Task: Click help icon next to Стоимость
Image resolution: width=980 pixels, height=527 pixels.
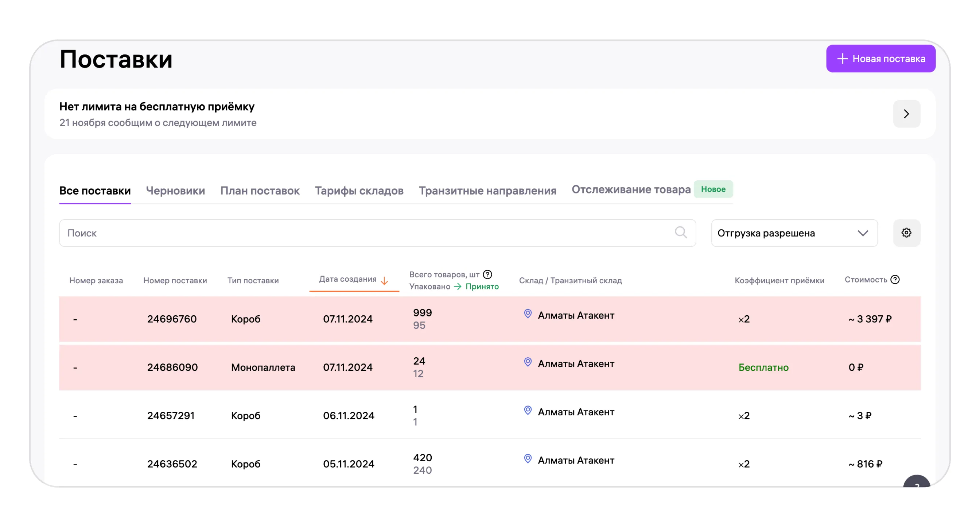Action: point(895,280)
